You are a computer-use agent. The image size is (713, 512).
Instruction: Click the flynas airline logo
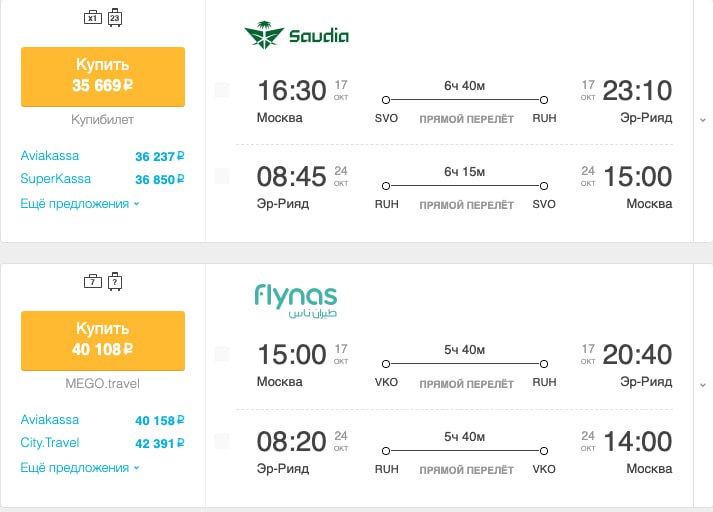(x=296, y=301)
